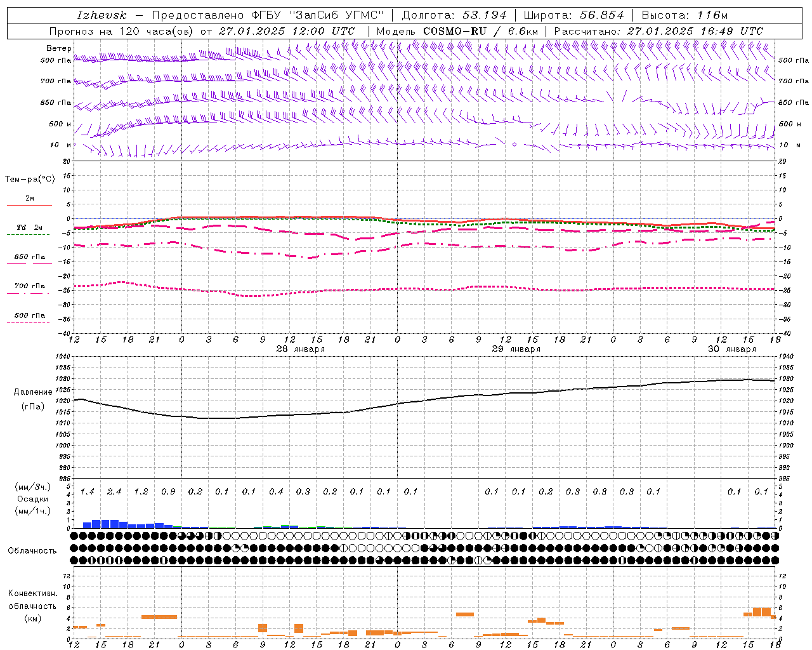Click the (мм/1ч.) precipitation unit label

33,511
